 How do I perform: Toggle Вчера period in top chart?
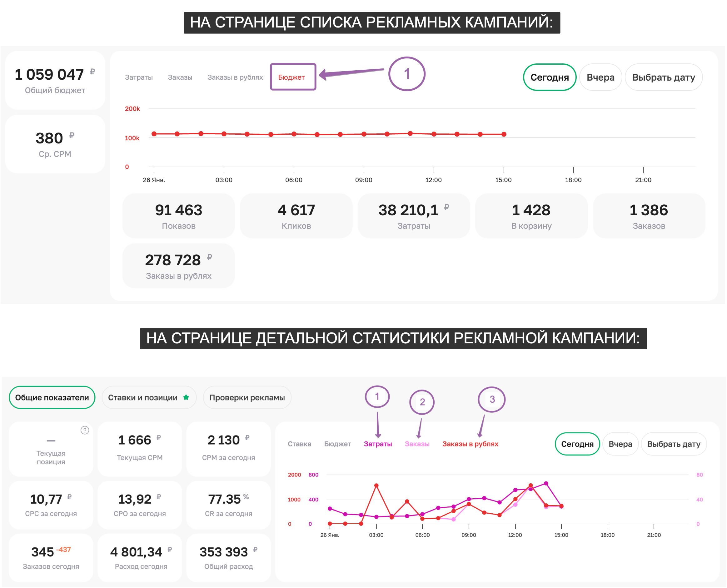click(600, 77)
